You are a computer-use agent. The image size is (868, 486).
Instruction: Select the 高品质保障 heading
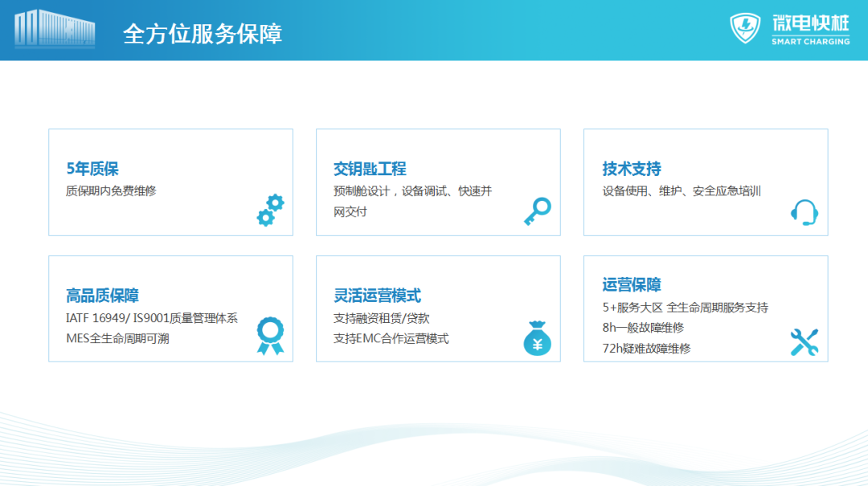point(102,295)
